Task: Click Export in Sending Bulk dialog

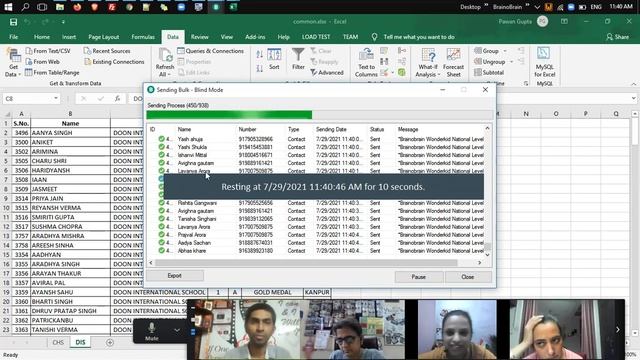Action: click(175, 276)
